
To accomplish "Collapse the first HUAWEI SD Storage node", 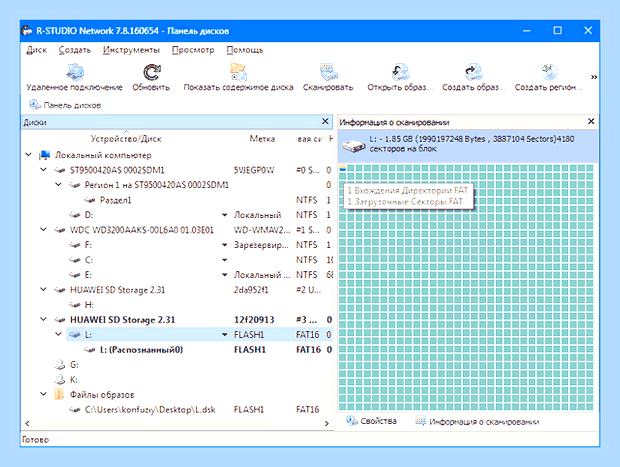I will [x=43, y=289].
